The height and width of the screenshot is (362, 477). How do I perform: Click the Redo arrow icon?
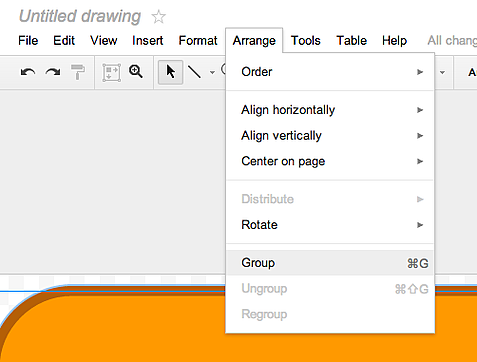pyautogui.click(x=53, y=72)
